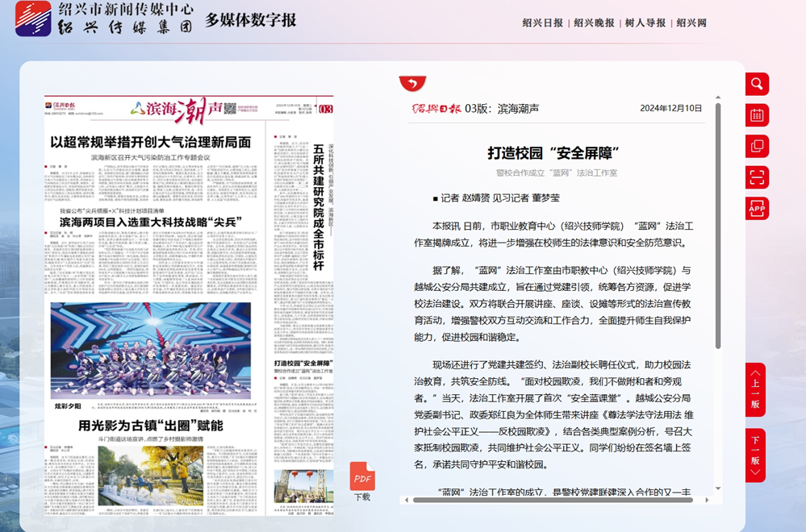Open the APP download icon
The width and height of the screenshot is (806, 532).
(x=757, y=209)
